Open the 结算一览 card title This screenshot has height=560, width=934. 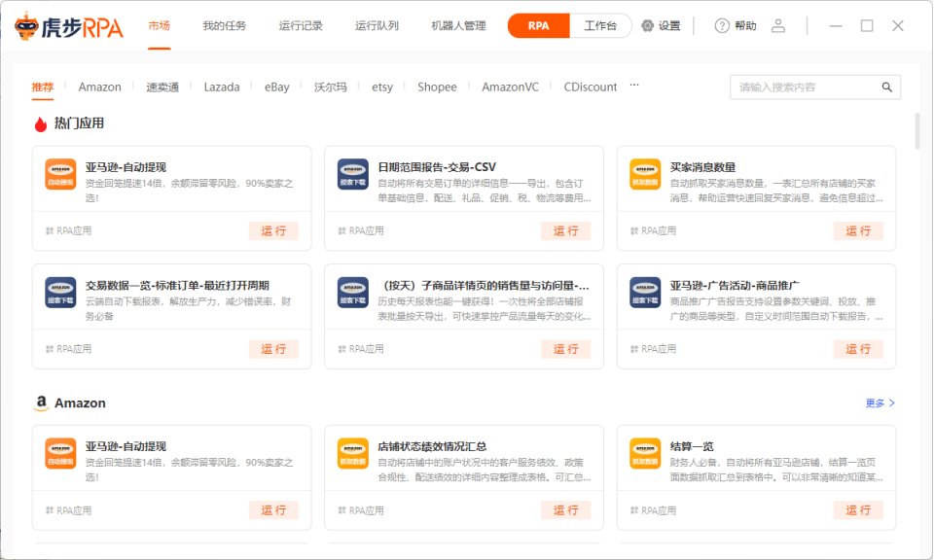692,446
